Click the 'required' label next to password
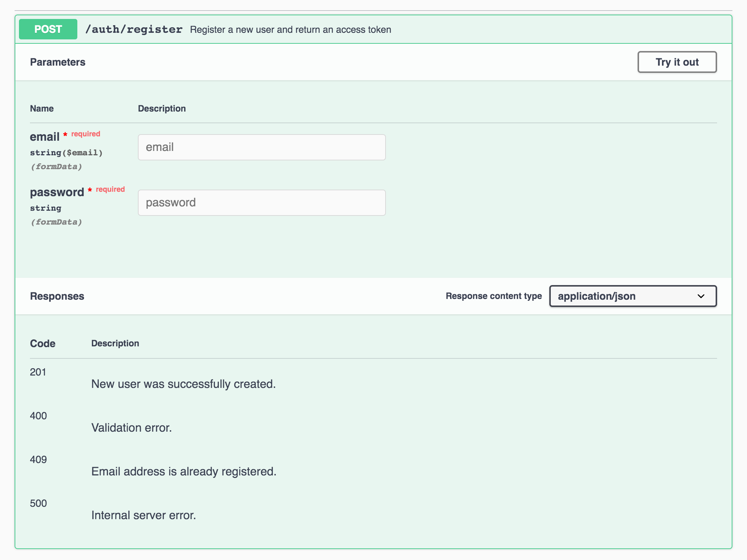Viewport: 747px width, 560px height. coord(110,189)
